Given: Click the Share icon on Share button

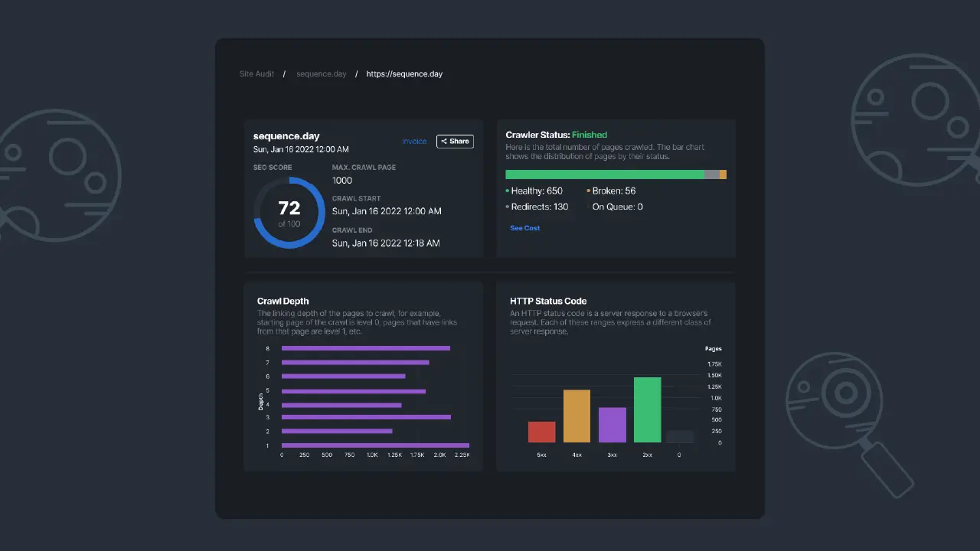Looking at the screenshot, I should click(x=444, y=141).
